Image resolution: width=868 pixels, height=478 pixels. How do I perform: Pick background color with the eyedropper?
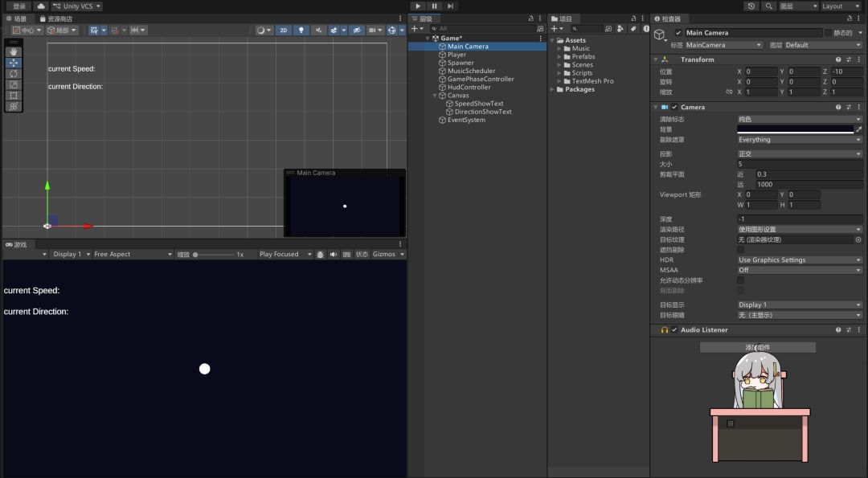[858, 129]
